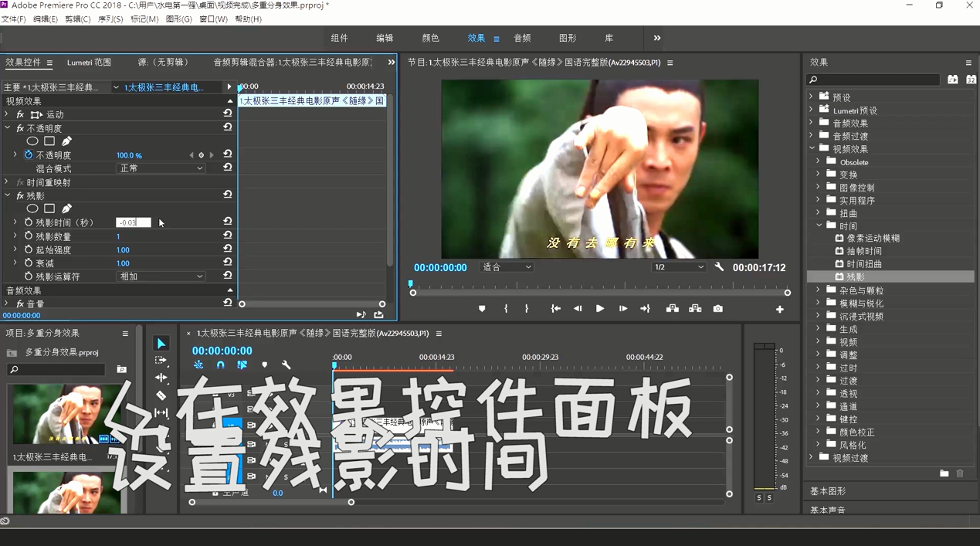
Task: Open the Program monitor button editor plus
Action: [x=780, y=310]
